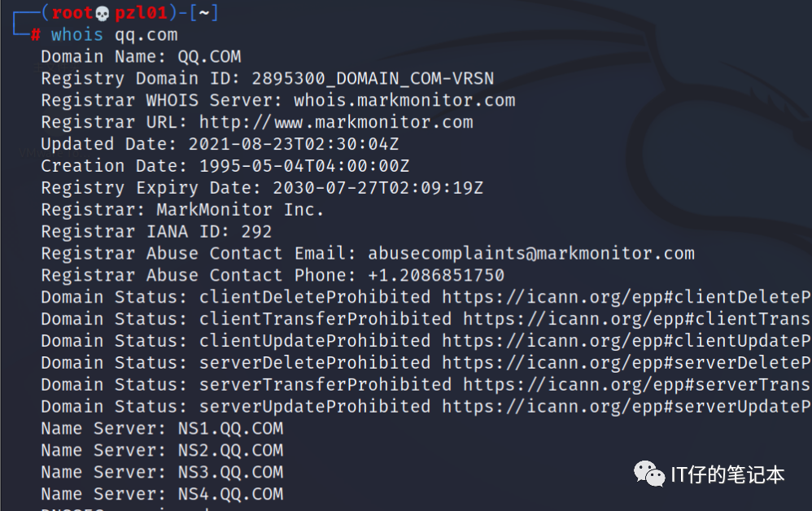The height and width of the screenshot is (511, 812).
Task: Click the whois.markmonitor.com server address
Action: pos(404,100)
